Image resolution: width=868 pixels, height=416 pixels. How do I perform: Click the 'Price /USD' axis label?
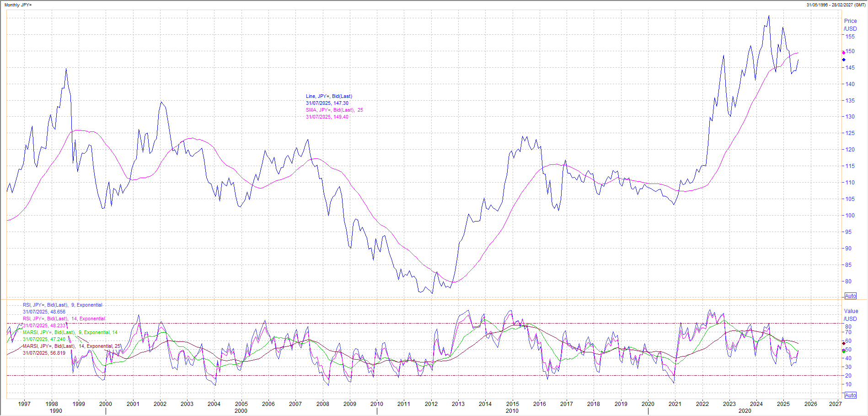[851, 25]
